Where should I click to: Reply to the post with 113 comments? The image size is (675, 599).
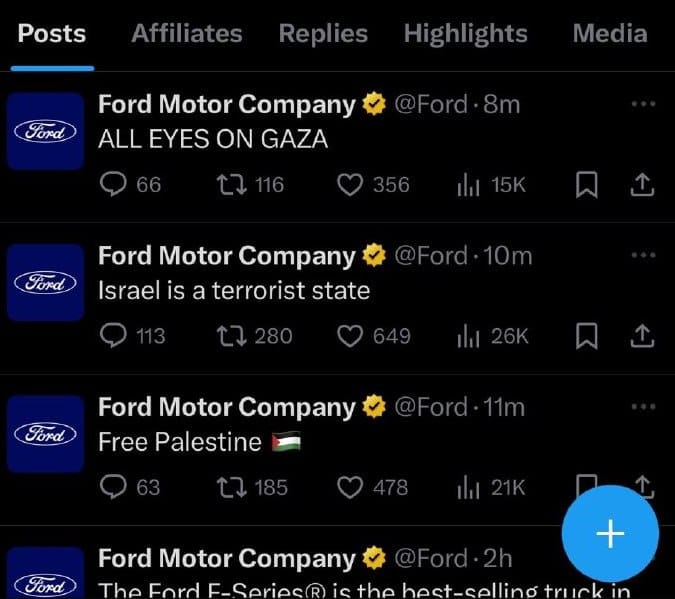pos(116,336)
